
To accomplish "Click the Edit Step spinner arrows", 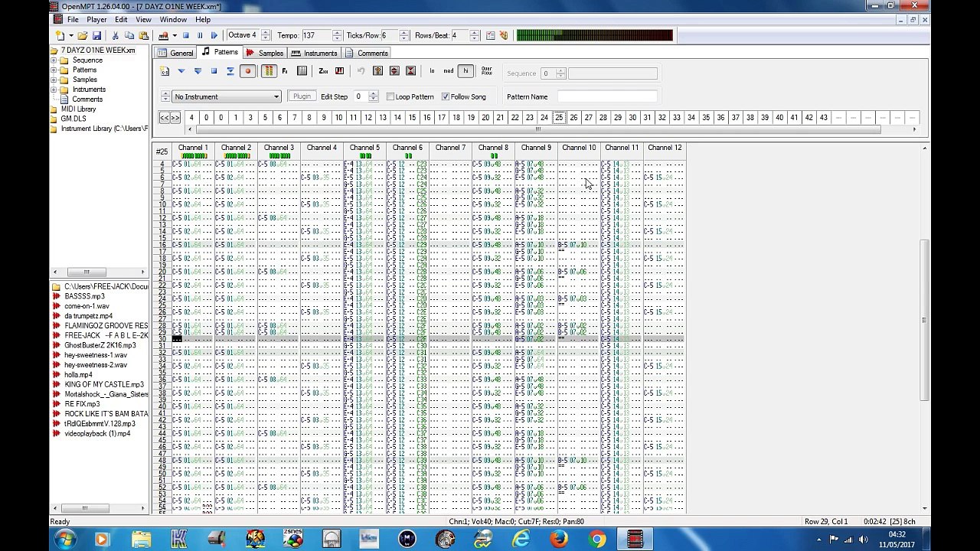I will point(373,96).
